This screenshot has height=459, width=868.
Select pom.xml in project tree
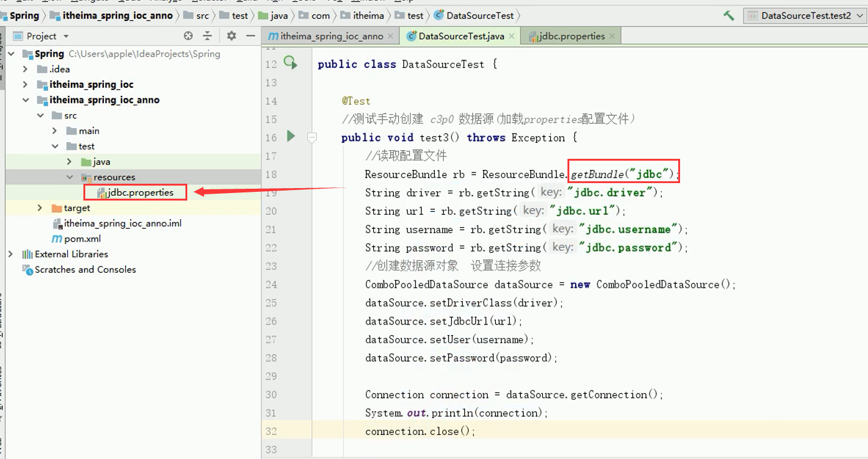82,239
